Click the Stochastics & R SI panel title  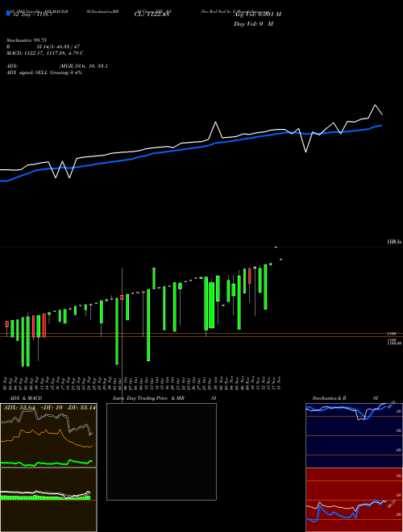pos(345,398)
